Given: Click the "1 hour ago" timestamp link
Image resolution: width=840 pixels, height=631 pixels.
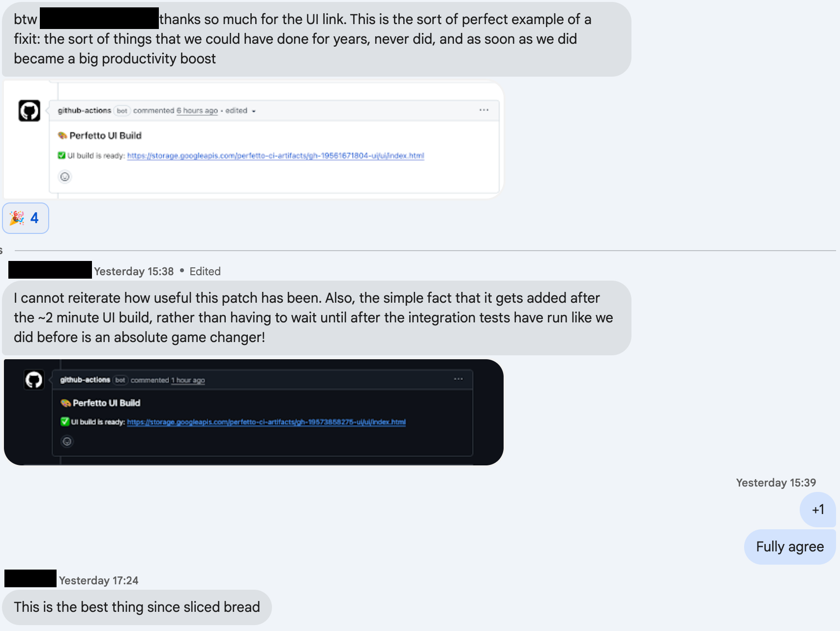Looking at the screenshot, I should (188, 380).
